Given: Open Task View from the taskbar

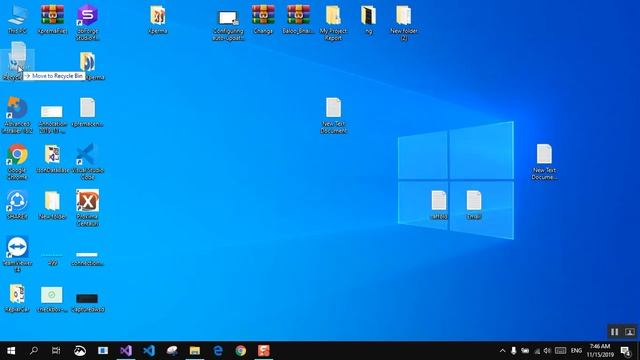Looking at the screenshot, I should pos(56,351).
